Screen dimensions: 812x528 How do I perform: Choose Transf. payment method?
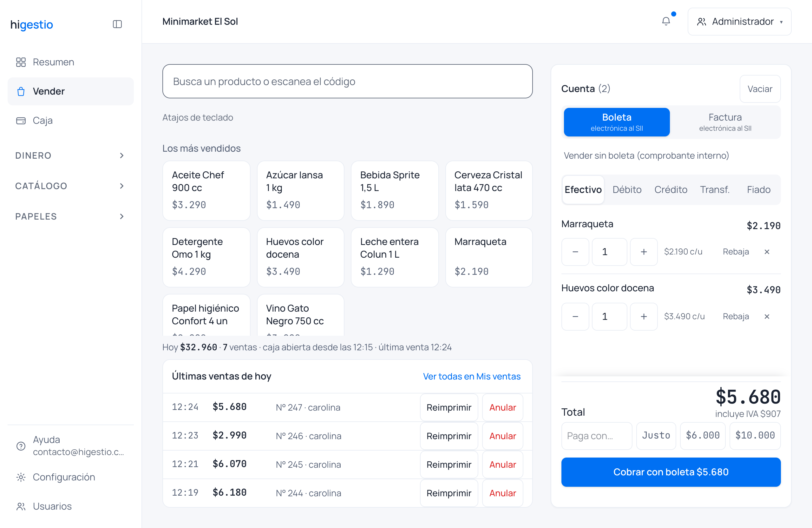[715, 190]
